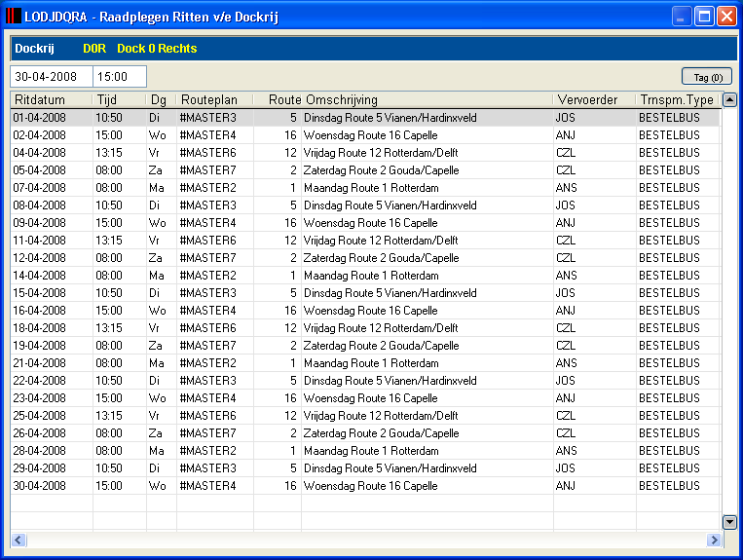
Task: Click the application icon in title bar
Action: (x=14, y=17)
